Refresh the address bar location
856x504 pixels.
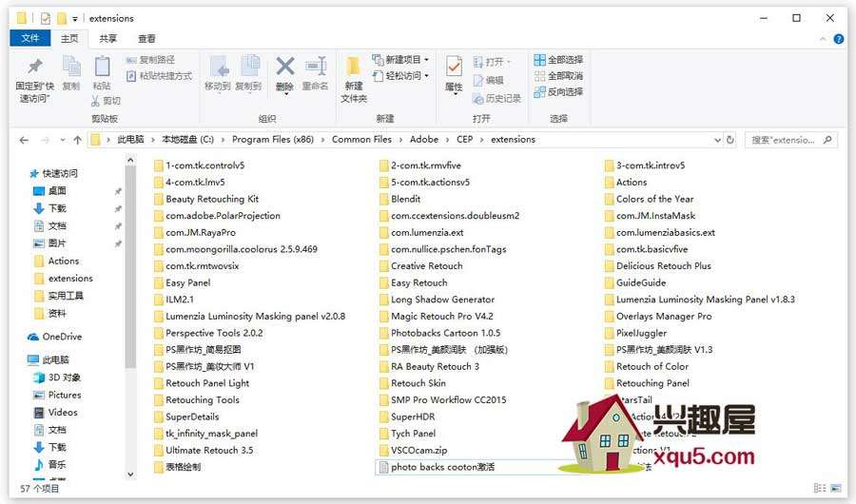tap(730, 140)
